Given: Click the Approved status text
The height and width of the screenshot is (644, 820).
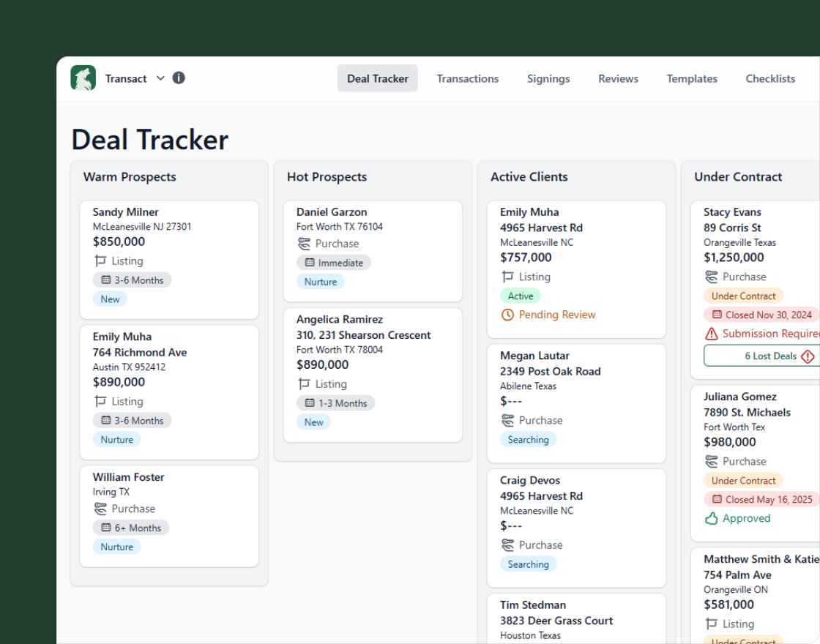Looking at the screenshot, I should (x=746, y=518).
